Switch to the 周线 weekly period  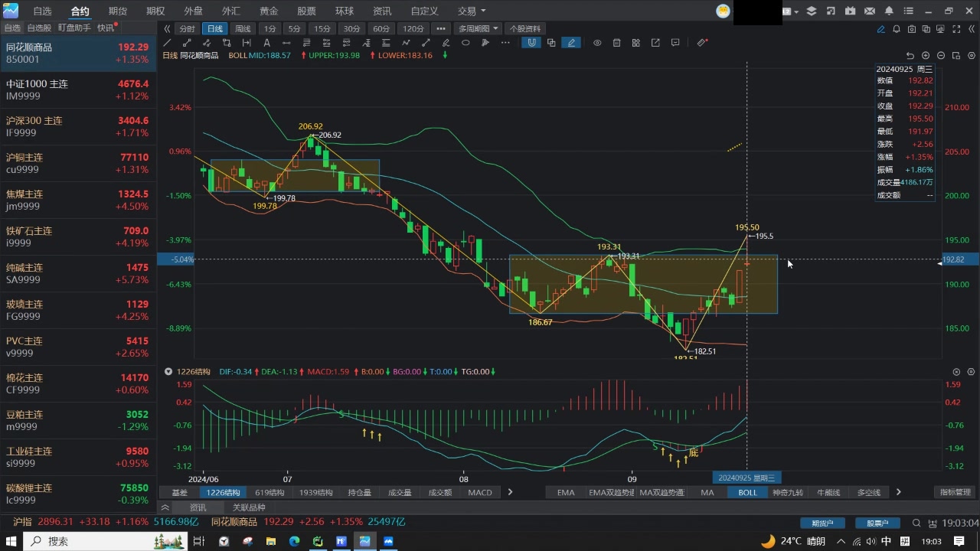pos(243,28)
